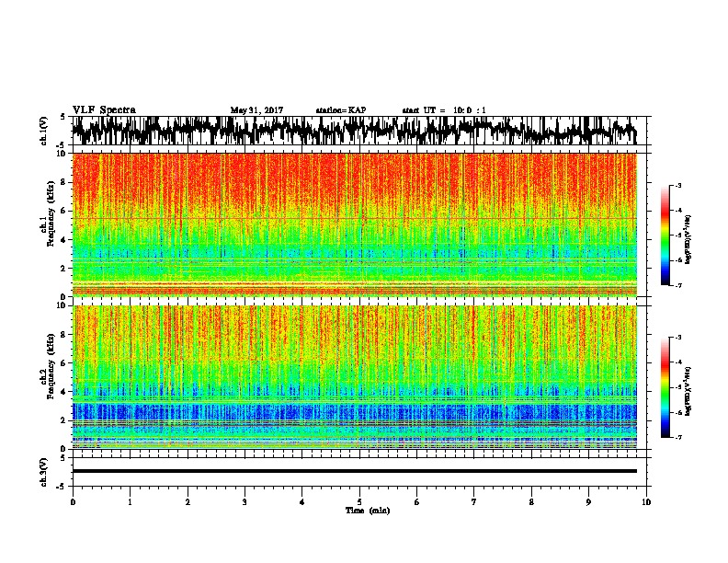Click time axis tick label '5'
Screen dimensions: 728x563
point(359,502)
